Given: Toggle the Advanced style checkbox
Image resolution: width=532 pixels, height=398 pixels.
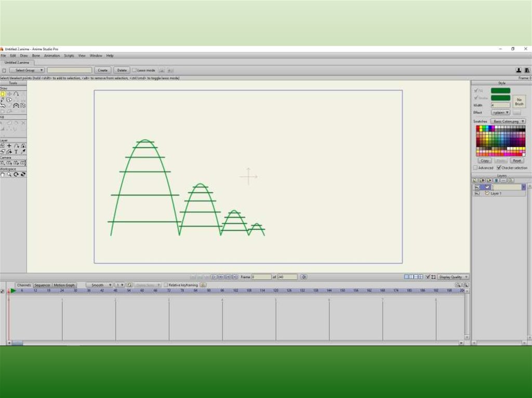Looking at the screenshot, I should 475,168.
